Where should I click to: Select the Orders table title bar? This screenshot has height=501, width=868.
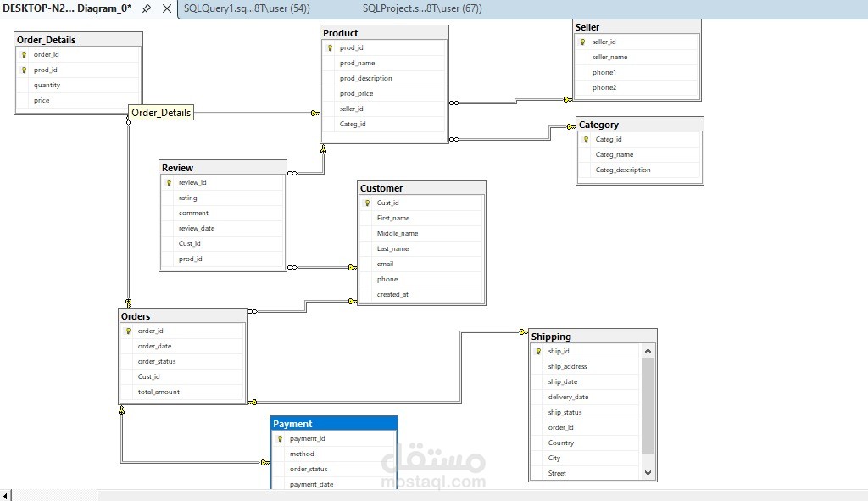183,316
